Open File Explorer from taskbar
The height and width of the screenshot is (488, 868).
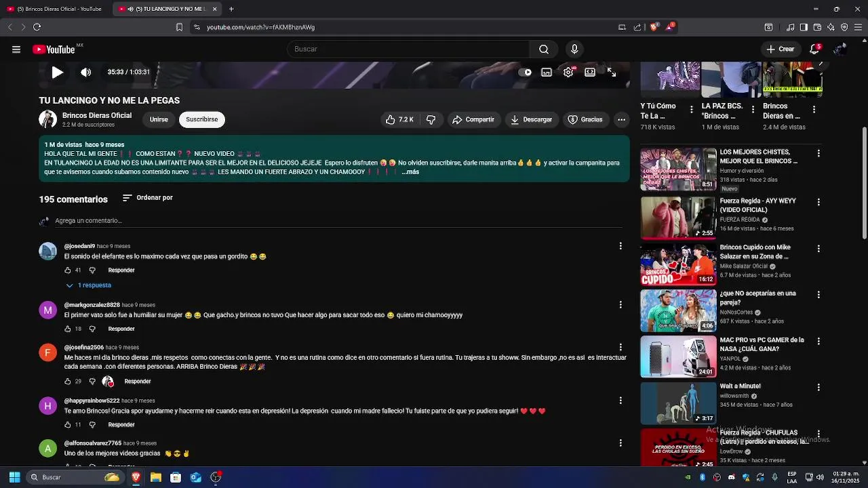[156, 477]
